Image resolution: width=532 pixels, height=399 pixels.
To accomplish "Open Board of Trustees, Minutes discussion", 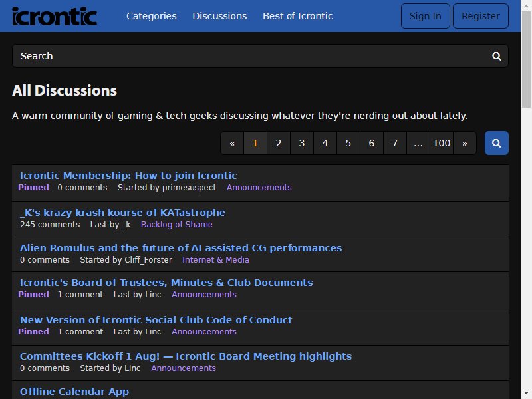I will 166,283.
